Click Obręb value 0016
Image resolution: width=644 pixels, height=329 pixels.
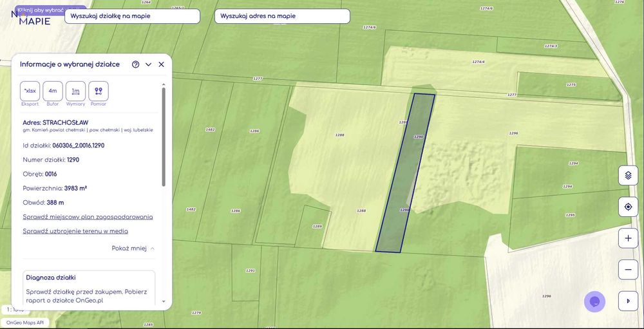coord(51,174)
